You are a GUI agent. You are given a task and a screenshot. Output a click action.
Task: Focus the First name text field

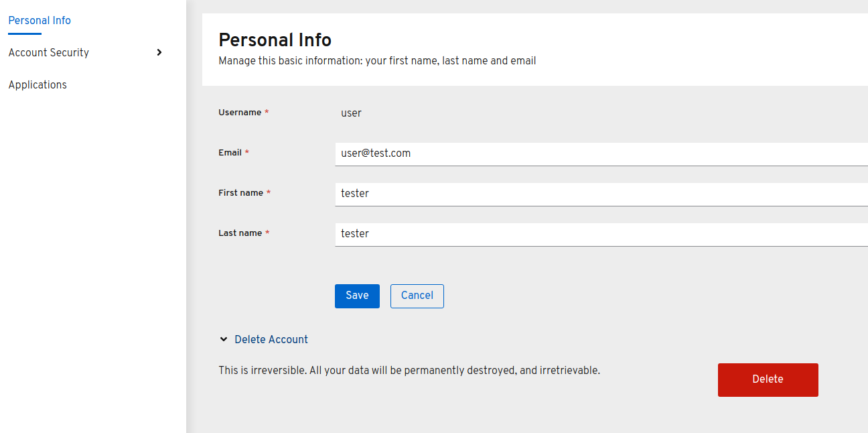pyautogui.click(x=601, y=194)
